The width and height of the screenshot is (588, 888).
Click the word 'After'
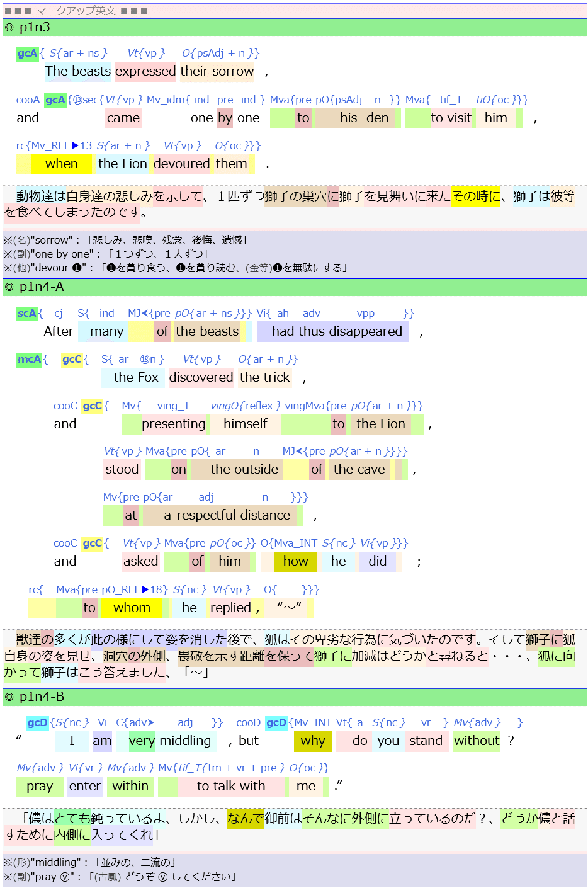click(x=59, y=331)
